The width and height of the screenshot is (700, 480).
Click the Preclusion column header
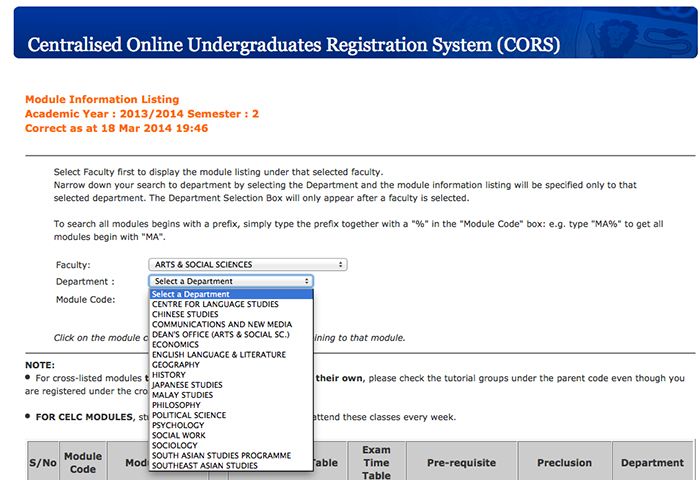click(x=564, y=463)
